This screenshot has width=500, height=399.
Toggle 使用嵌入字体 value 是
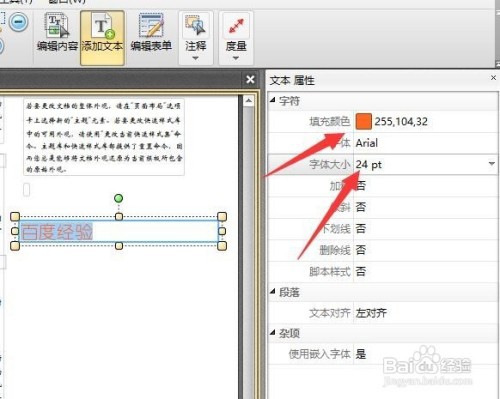pos(361,354)
